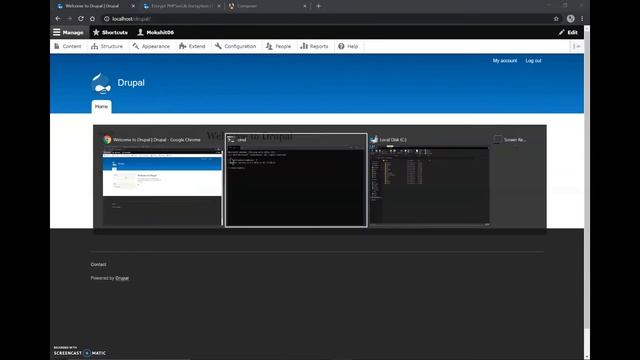640x360 pixels.
Task: Go to the browser home icon
Action: pos(92,19)
